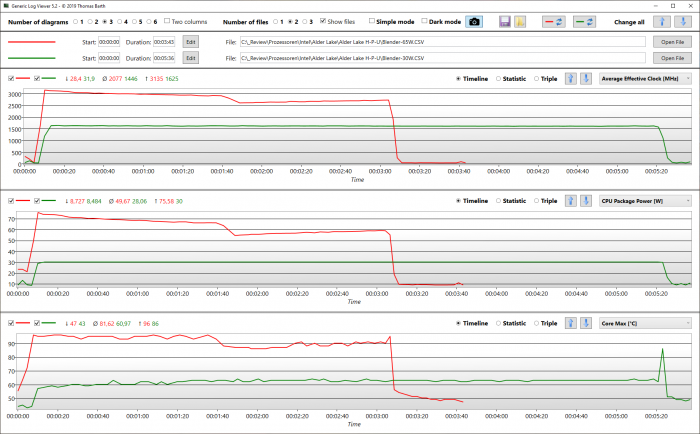Click the Change all down arrow
The height and width of the screenshot is (434, 700).
(x=683, y=21)
